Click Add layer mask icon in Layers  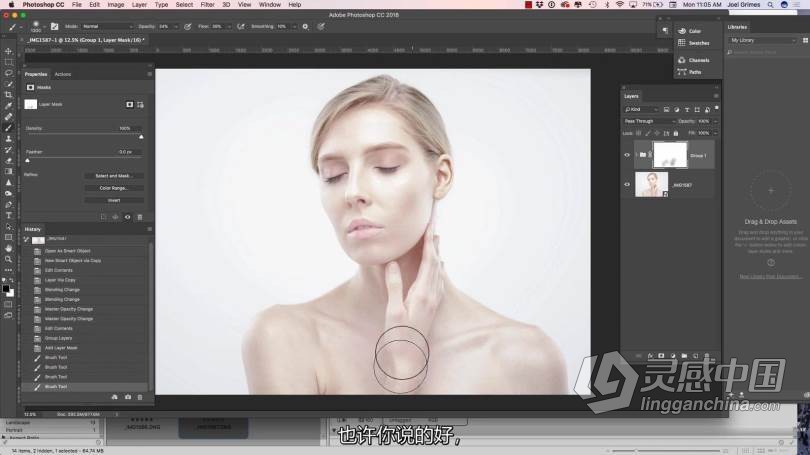(x=661, y=356)
